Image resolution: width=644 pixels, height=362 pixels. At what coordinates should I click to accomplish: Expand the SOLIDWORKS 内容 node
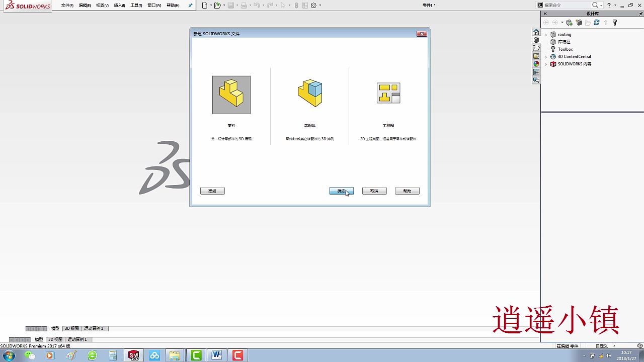click(x=546, y=64)
